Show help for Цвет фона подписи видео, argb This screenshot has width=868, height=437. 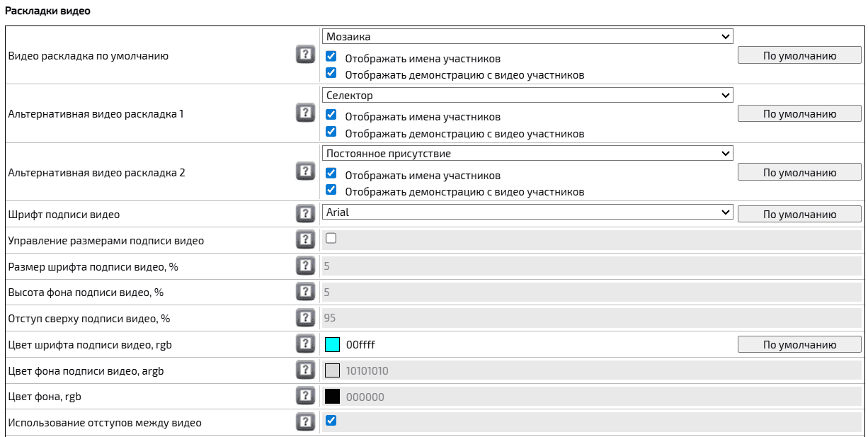click(x=305, y=370)
